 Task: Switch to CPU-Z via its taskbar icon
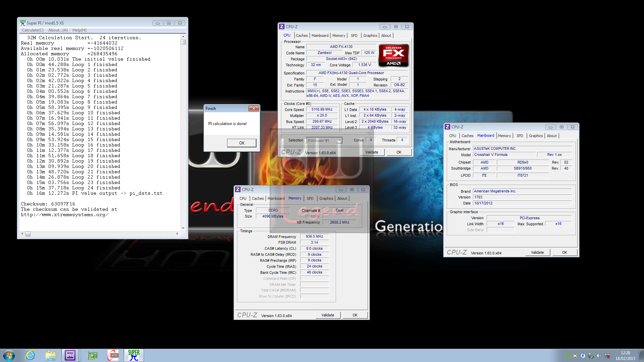point(70,355)
